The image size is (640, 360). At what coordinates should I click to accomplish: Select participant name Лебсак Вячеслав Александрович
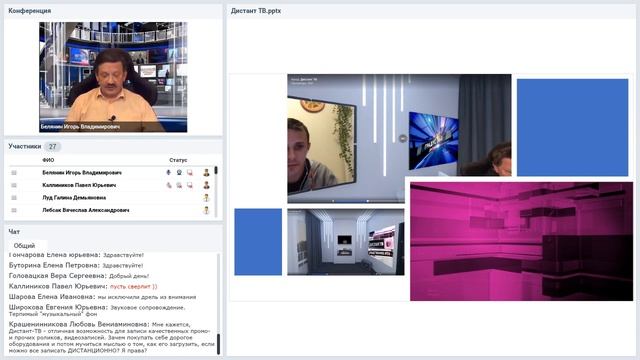[x=86, y=211]
